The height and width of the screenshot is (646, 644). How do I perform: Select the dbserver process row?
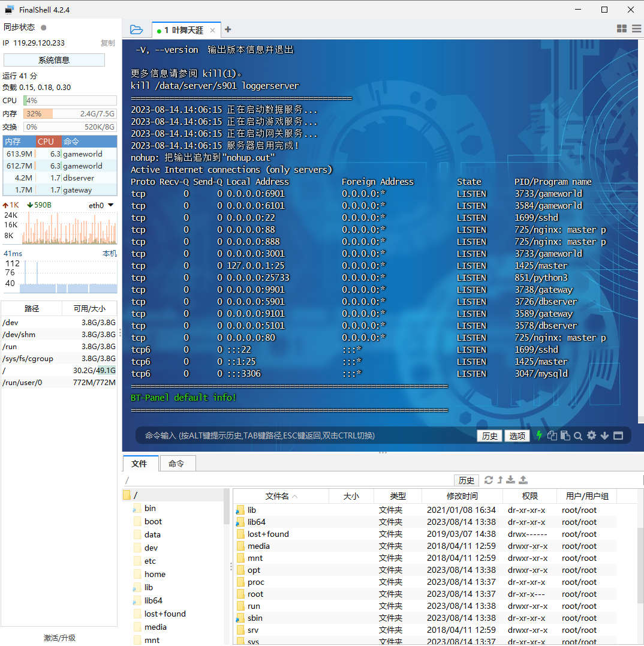coord(60,178)
